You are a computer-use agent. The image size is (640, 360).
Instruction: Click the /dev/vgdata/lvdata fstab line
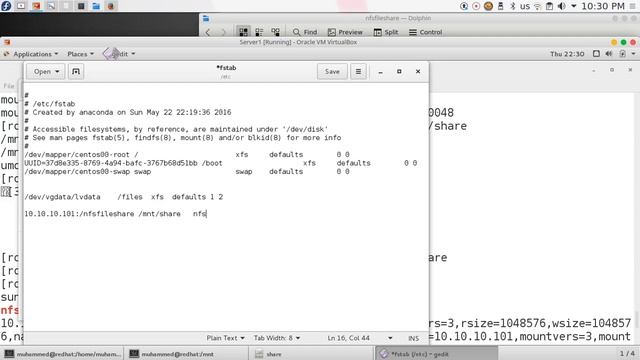(124, 197)
